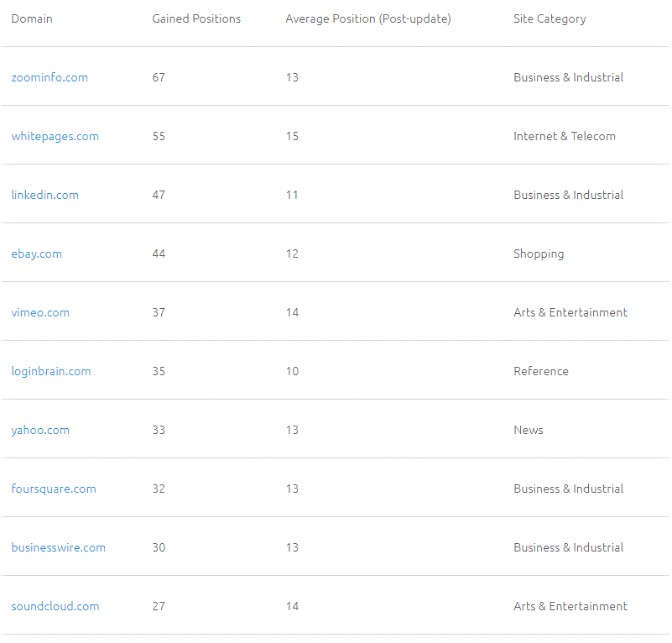Select the 67 gained positions value
The height and width of the screenshot is (643, 672).
(x=159, y=77)
